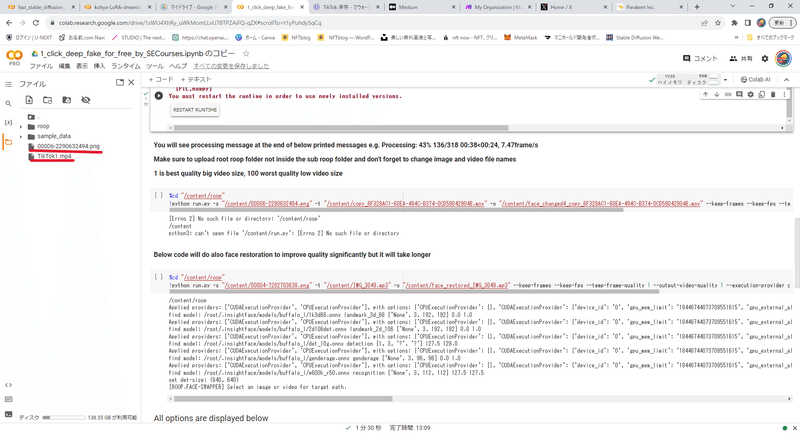
Task: Open cell editor settings gear
Action: pyautogui.click(x=750, y=94)
